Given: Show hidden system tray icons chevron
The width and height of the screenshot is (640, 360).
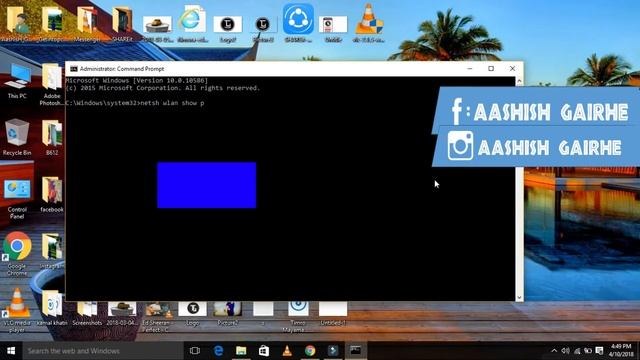Looking at the screenshot, I should [554, 351].
